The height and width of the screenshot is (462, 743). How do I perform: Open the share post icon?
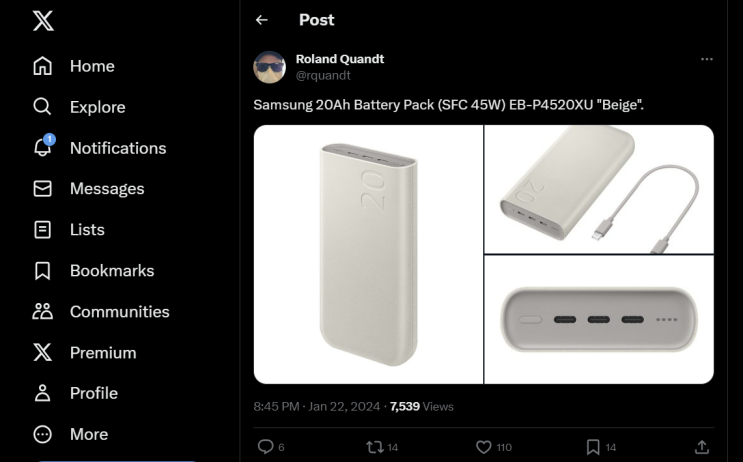tap(702, 447)
